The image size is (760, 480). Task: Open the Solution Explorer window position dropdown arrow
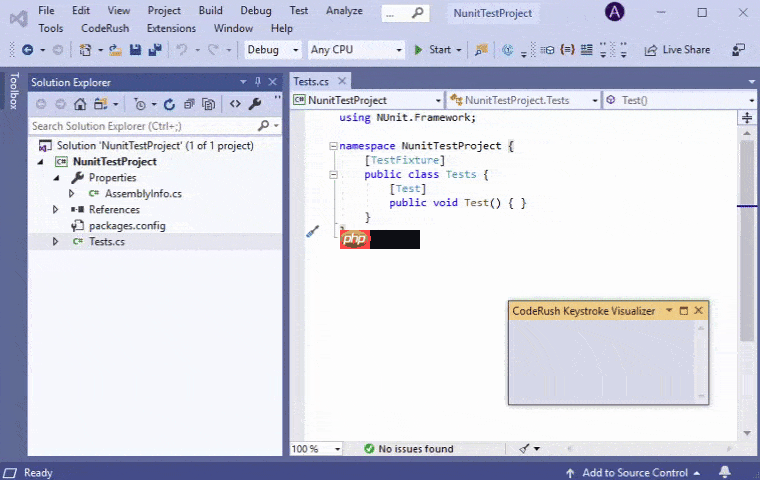click(243, 82)
